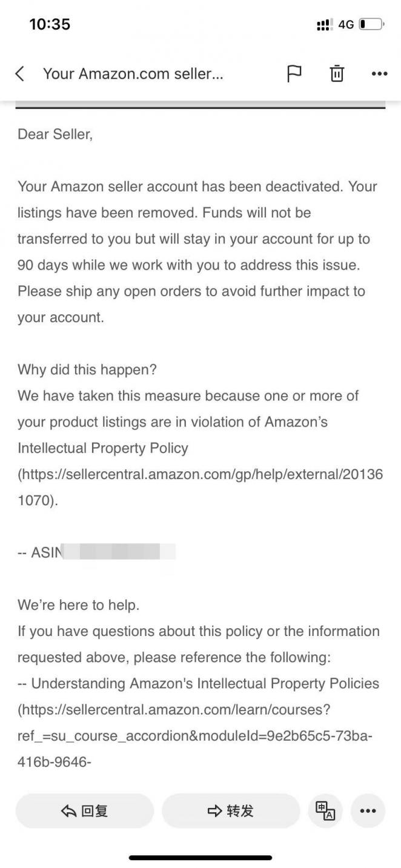The image size is (401, 868).
Task: Tap the 4G network indicator in status bar
Action: point(346,25)
